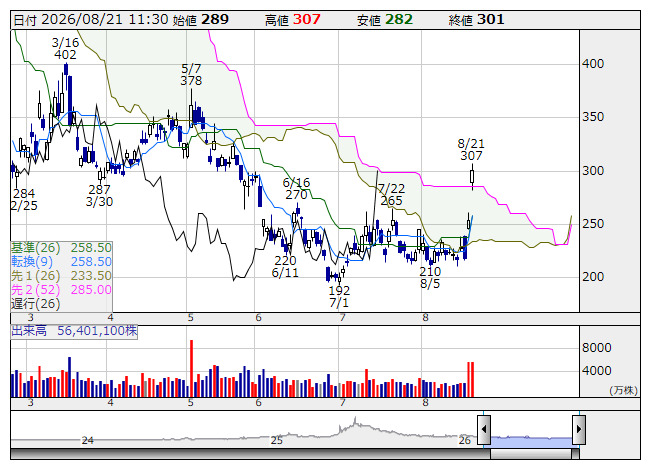Click the 4000 volume axis label

click(x=597, y=371)
